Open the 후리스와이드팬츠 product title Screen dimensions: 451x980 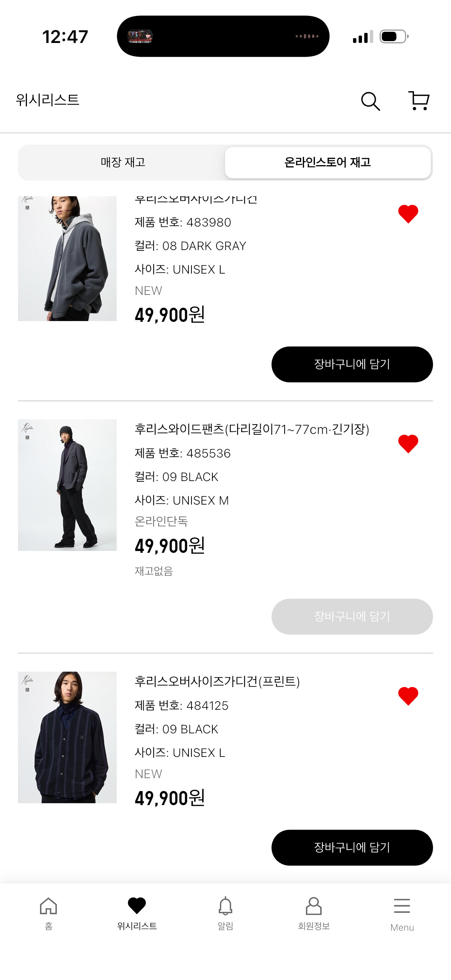(252, 429)
